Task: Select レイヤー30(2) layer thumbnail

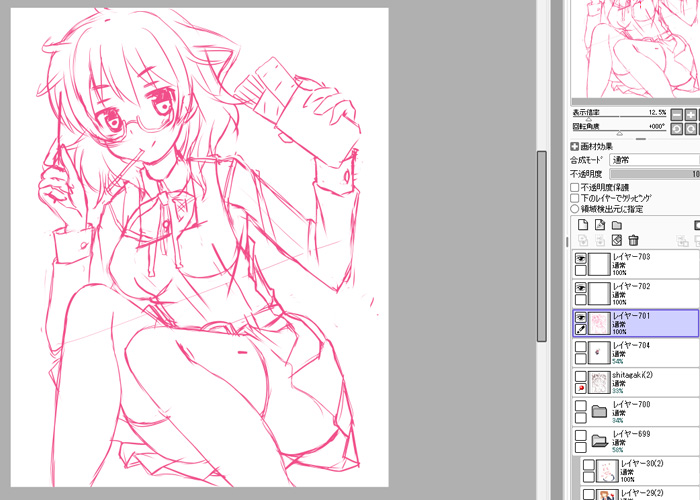Action: coord(608,471)
